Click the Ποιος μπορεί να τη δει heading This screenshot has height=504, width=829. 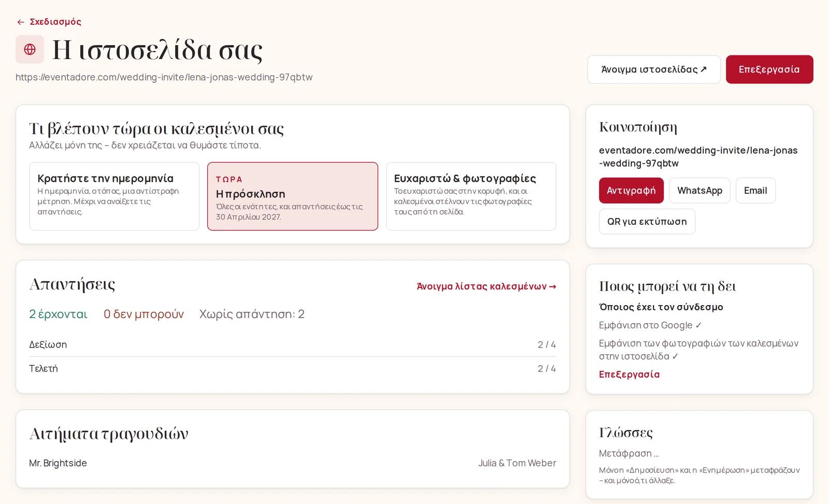point(667,286)
